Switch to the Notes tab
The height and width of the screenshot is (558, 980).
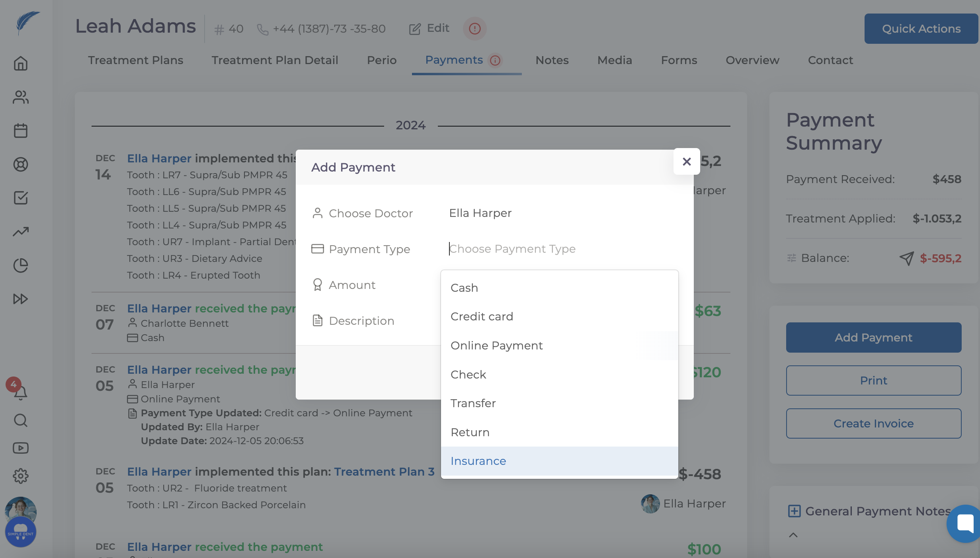click(552, 60)
